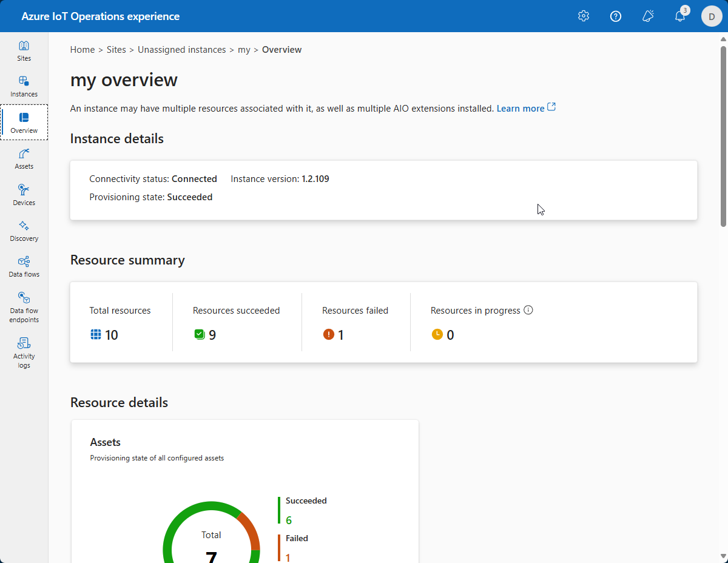The image size is (728, 563).
Task: Click the help question mark icon
Action: pyautogui.click(x=616, y=16)
